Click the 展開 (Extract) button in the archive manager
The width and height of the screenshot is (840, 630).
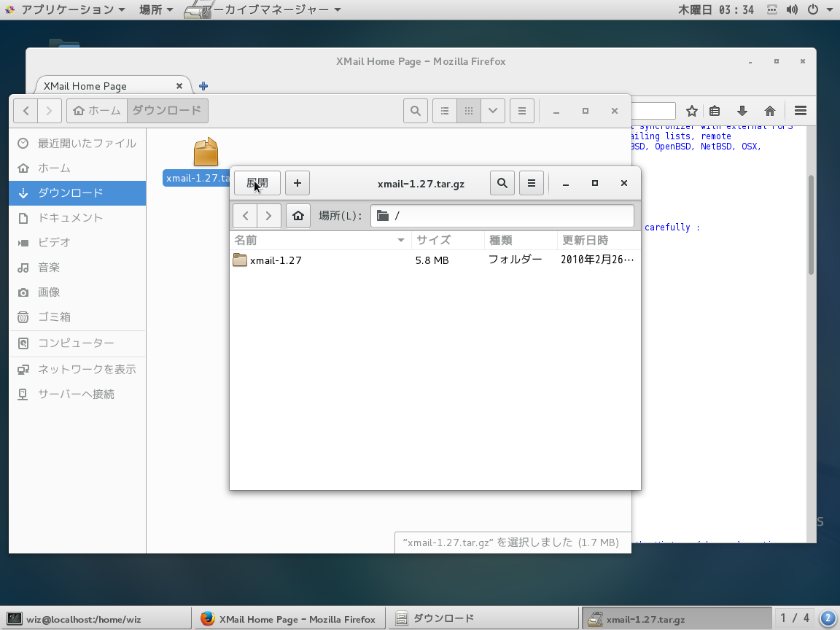[257, 183]
